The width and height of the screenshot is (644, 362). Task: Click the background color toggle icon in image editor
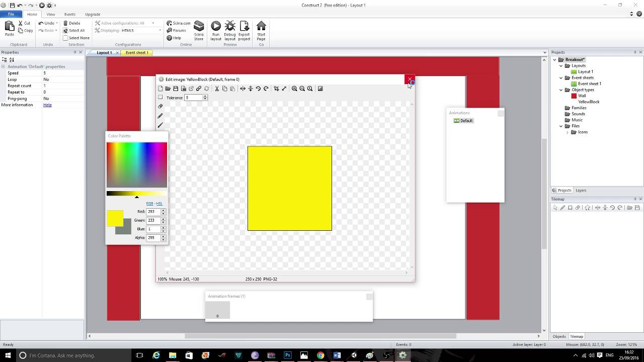tap(320, 88)
